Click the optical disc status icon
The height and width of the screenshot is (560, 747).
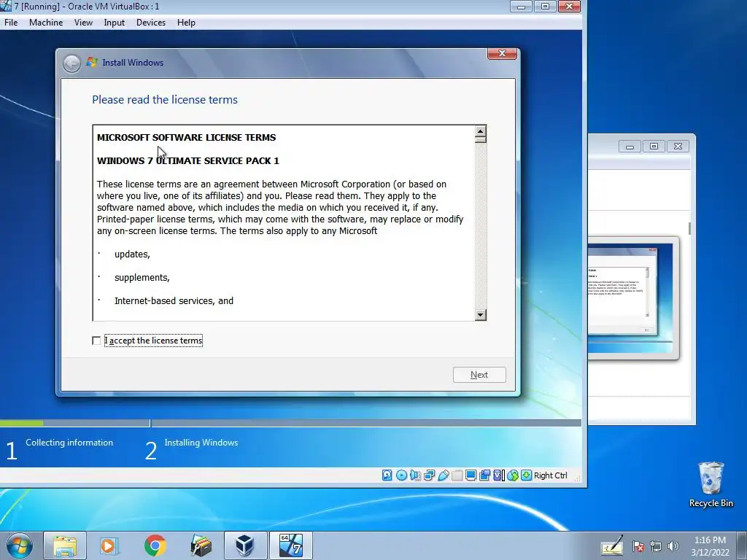click(401, 475)
